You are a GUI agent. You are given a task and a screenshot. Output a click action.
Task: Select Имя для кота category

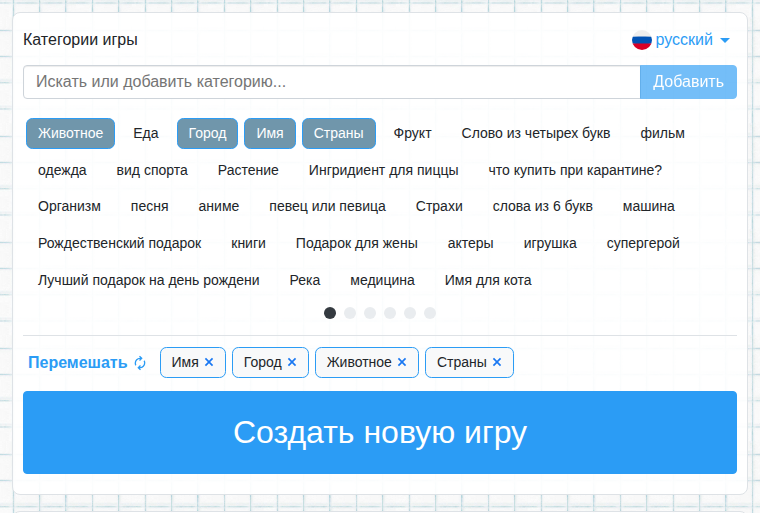pos(488,280)
